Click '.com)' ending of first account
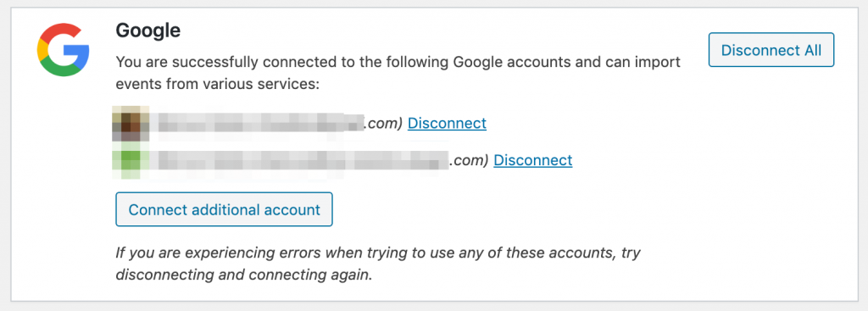The width and height of the screenshot is (868, 311). pyautogui.click(x=383, y=124)
